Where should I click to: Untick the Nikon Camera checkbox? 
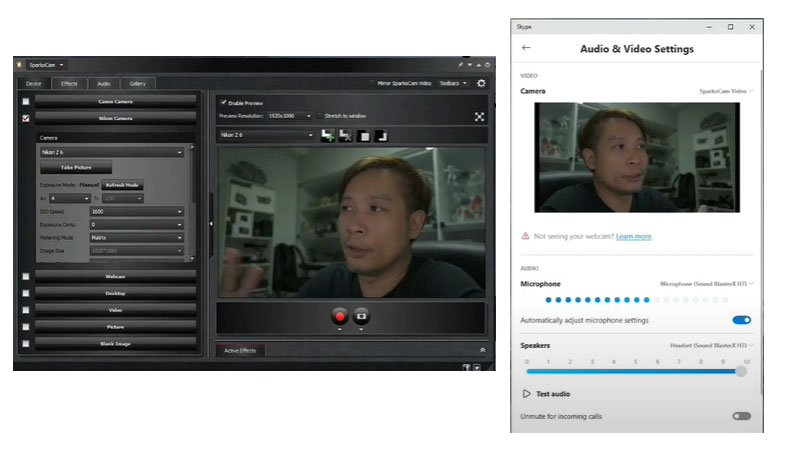tap(26, 118)
